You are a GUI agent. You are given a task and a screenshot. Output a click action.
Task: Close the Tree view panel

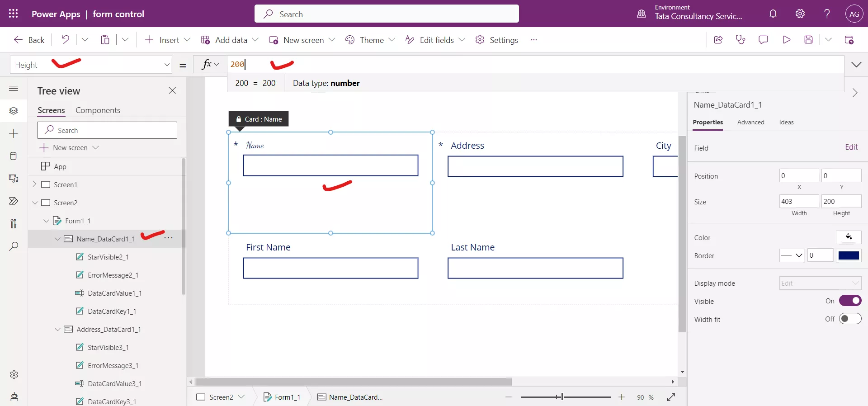172,90
